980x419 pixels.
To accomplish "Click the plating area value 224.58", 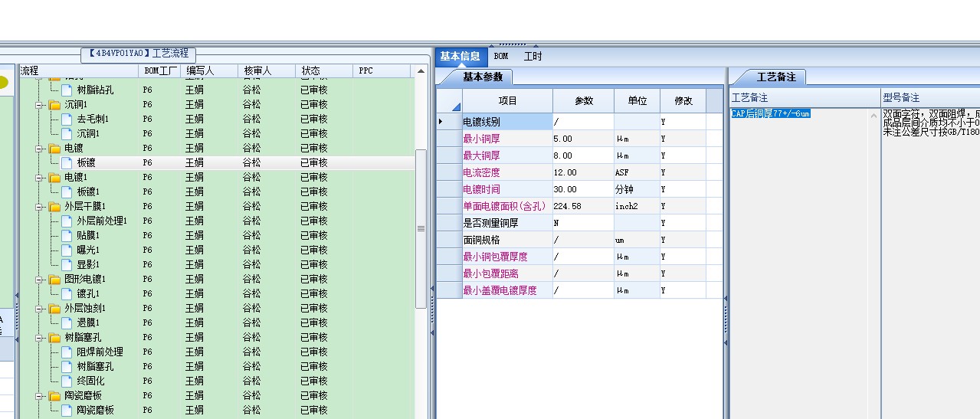I will (583, 206).
